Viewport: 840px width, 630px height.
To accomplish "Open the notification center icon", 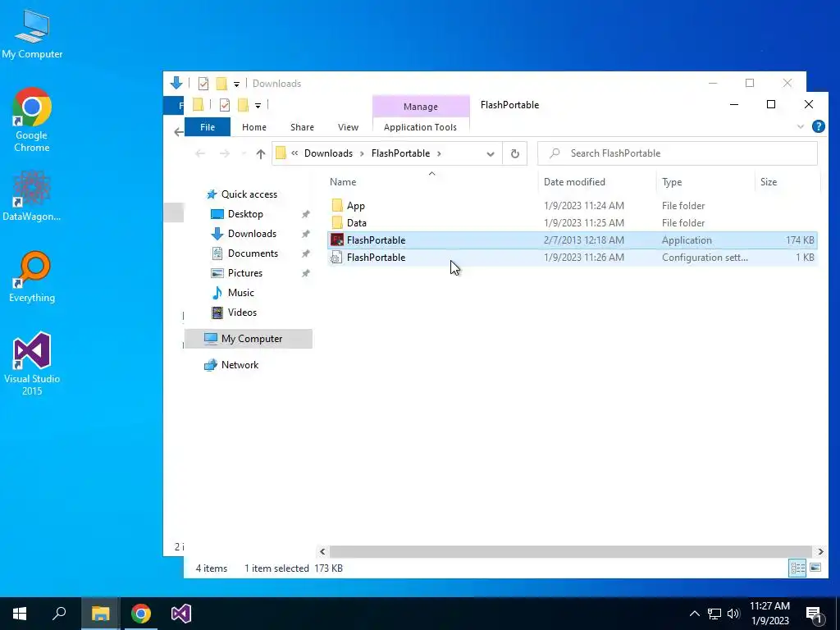I will click(814, 614).
